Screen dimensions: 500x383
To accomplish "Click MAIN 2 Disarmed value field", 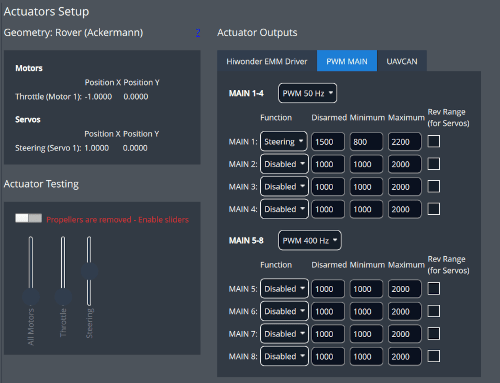I will (328, 164).
